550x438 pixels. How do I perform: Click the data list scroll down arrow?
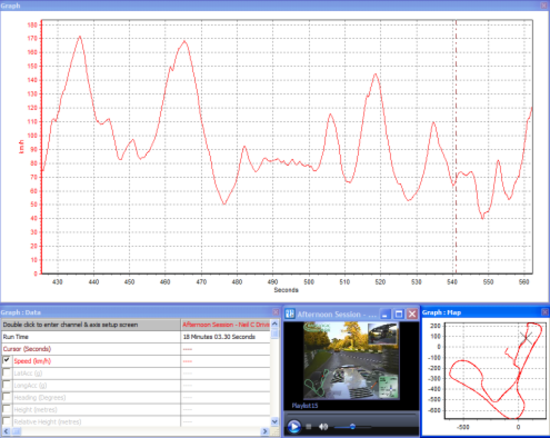click(x=275, y=421)
